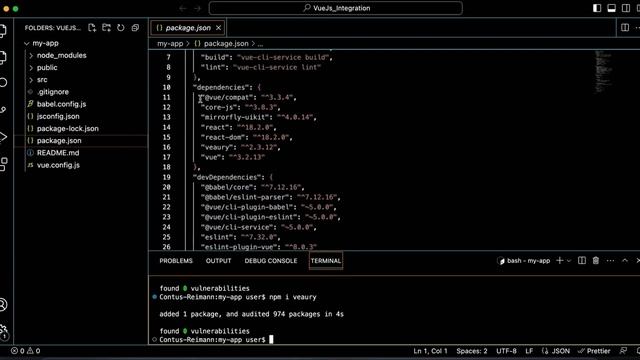
Task: Expand the src folder
Action: click(x=42, y=80)
